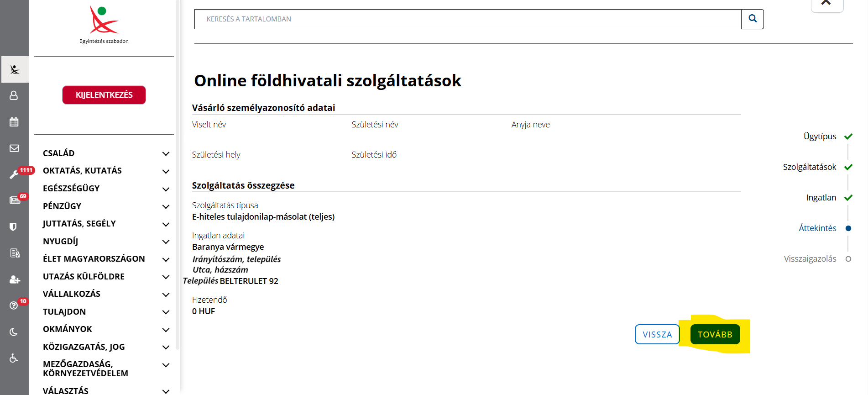Viewport: 868px width, 395px height.
Task: Click the search magnifier icon
Action: click(752, 19)
